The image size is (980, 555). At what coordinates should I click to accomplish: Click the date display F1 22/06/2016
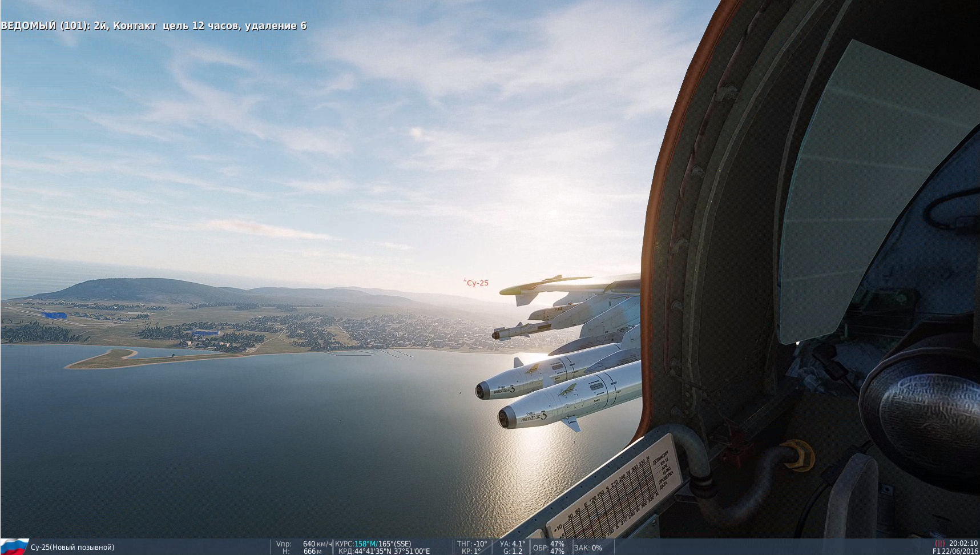(955, 552)
